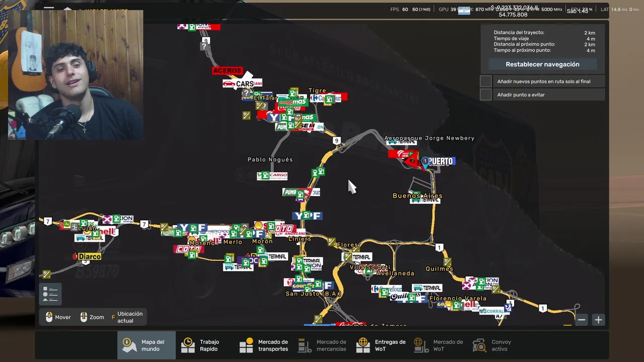Open the map legend list icon
644x362 pixels.
50,294
